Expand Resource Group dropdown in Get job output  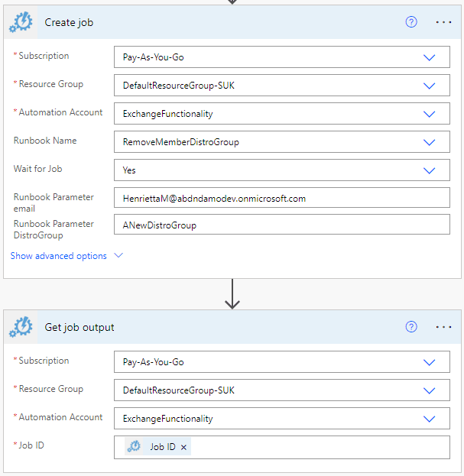[x=429, y=390]
